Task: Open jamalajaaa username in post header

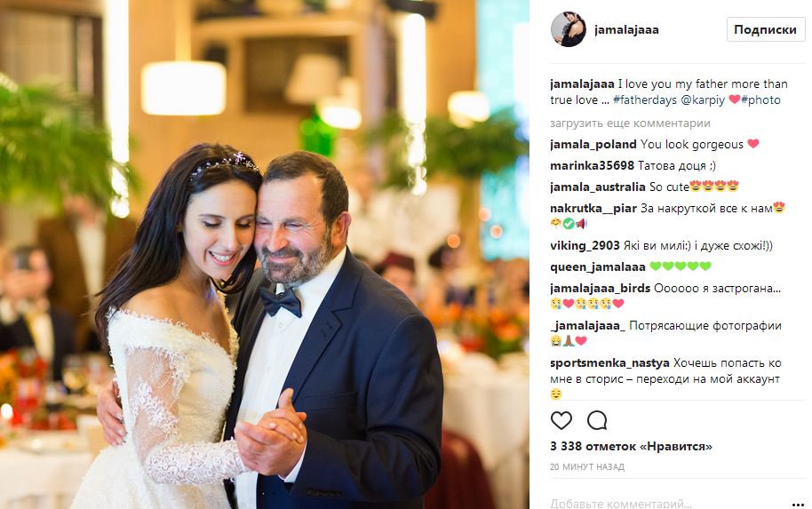Action: point(626,30)
